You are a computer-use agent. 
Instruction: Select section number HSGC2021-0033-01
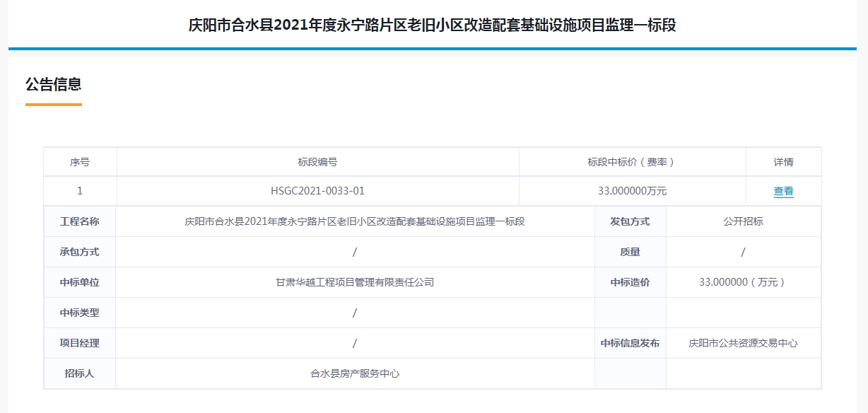point(317,191)
